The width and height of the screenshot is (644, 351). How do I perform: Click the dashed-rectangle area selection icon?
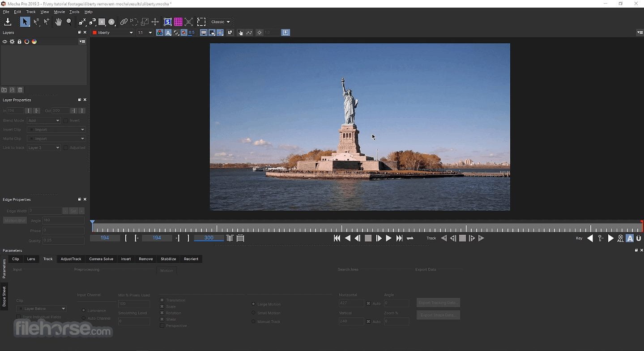[201, 22]
